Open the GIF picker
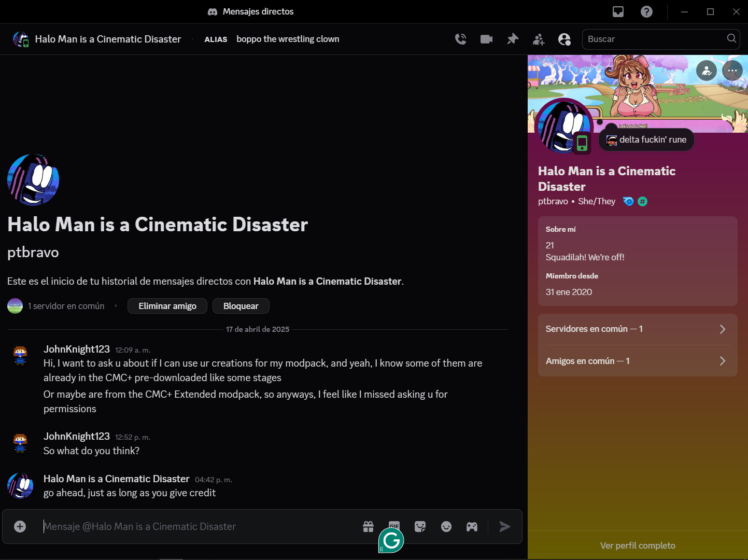748x560 pixels. pyautogui.click(x=394, y=525)
